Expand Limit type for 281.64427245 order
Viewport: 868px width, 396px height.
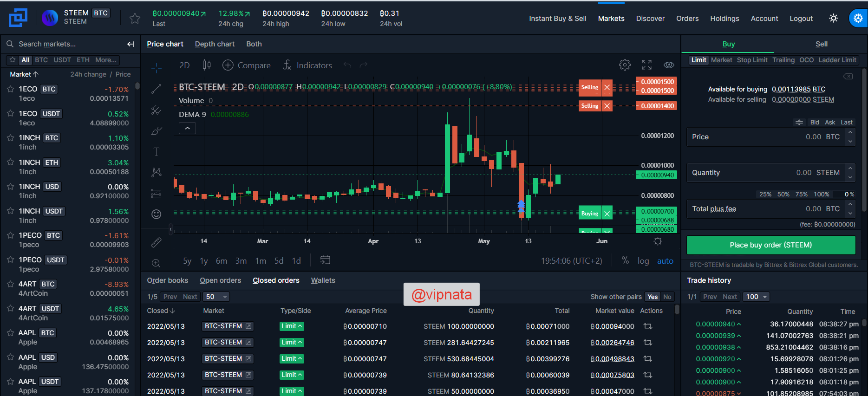point(292,343)
